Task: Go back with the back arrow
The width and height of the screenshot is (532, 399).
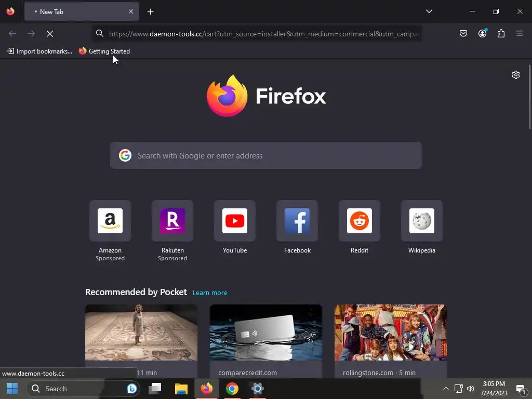Action: pyautogui.click(x=12, y=34)
